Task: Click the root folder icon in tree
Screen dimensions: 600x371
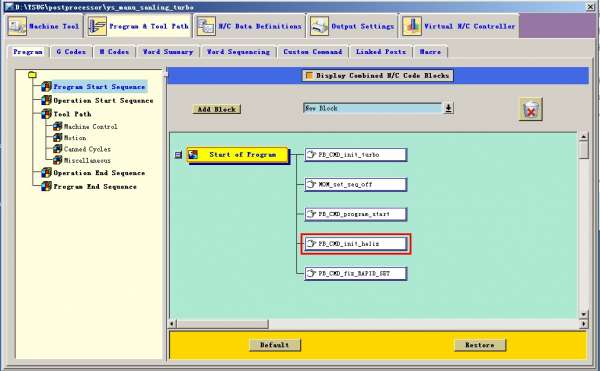Action: pos(33,75)
